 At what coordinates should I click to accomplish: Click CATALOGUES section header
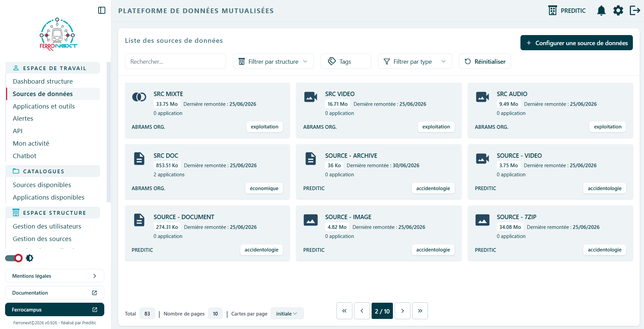[x=53, y=171]
